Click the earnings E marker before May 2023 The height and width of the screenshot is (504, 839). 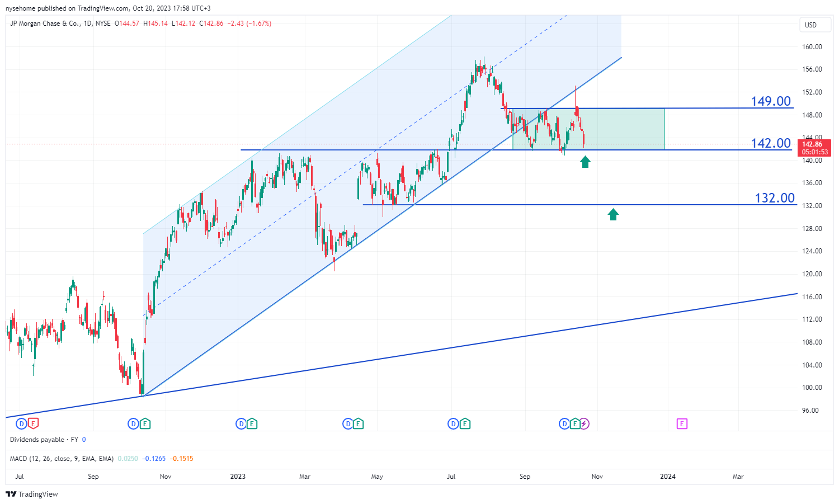(359, 424)
